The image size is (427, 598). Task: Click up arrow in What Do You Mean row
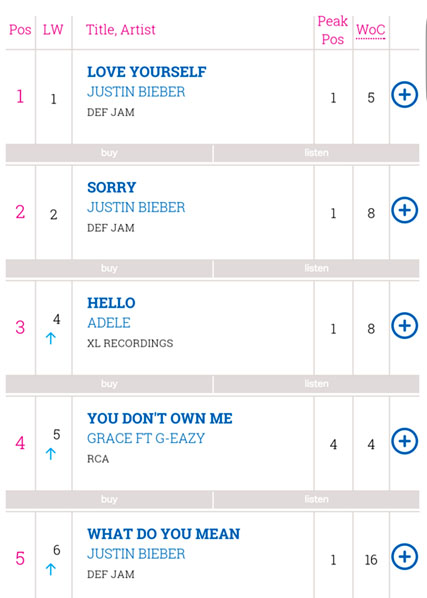[51, 569]
